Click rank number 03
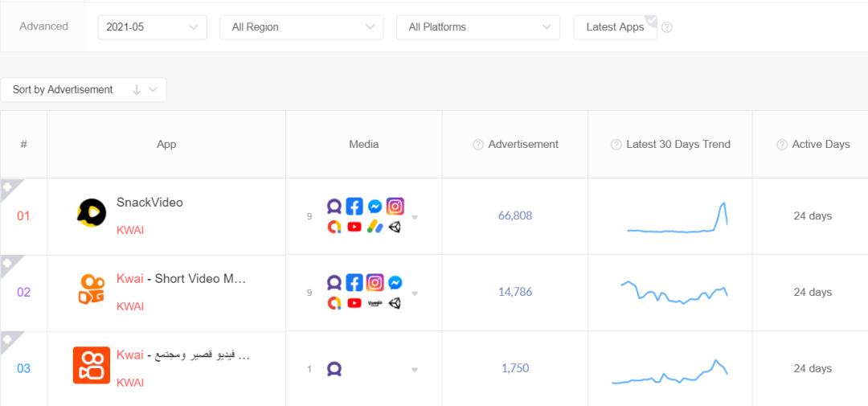Image resolution: width=868 pixels, height=406 pixels. point(23,369)
